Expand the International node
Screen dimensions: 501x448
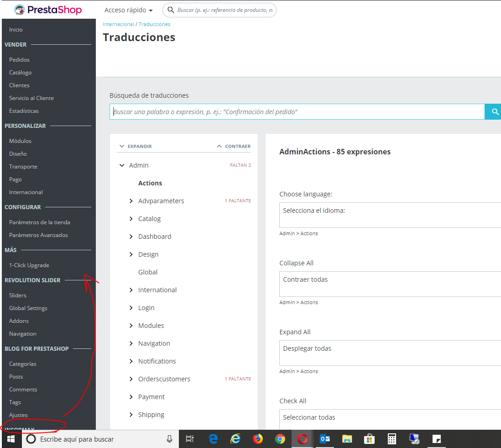click(131, 290)
